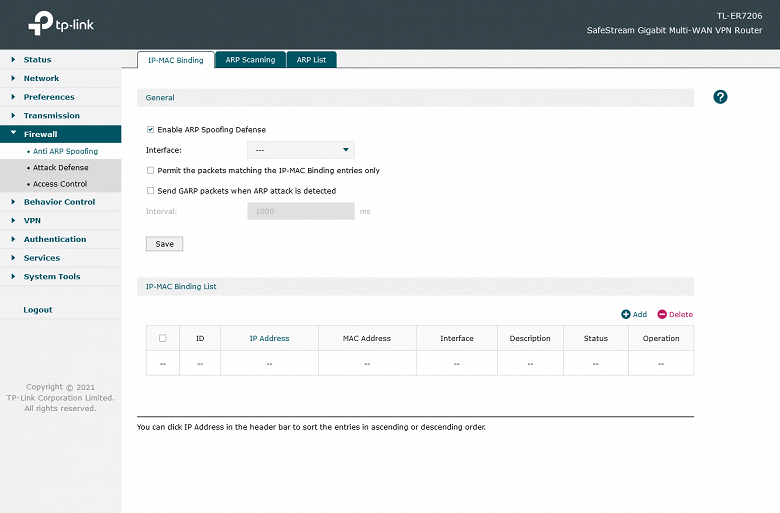Tick the select-all checkbox in table header
The image size is (780, 513).
(x=163, y=338)
